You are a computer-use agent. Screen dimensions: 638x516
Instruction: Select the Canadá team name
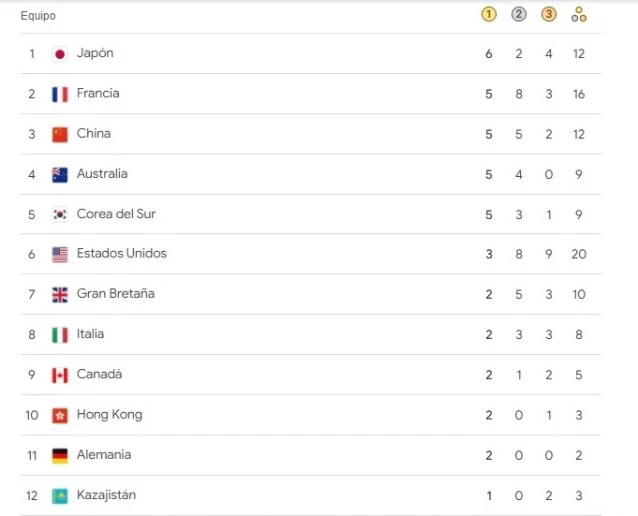(99, 374)
